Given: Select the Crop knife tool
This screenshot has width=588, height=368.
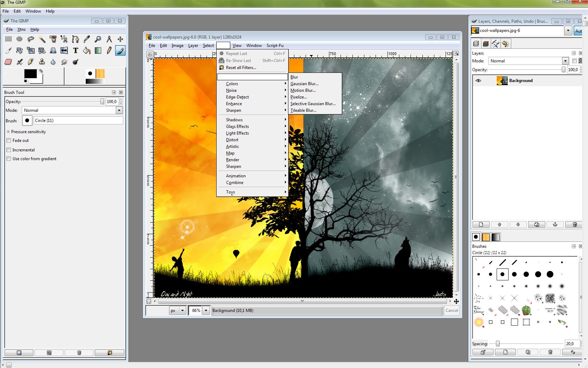Looking at the screenshot, I should click(x=8, y=50).
